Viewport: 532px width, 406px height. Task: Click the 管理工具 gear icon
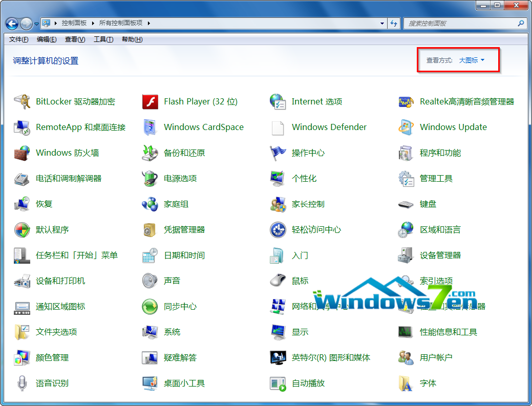pos(406,178)
